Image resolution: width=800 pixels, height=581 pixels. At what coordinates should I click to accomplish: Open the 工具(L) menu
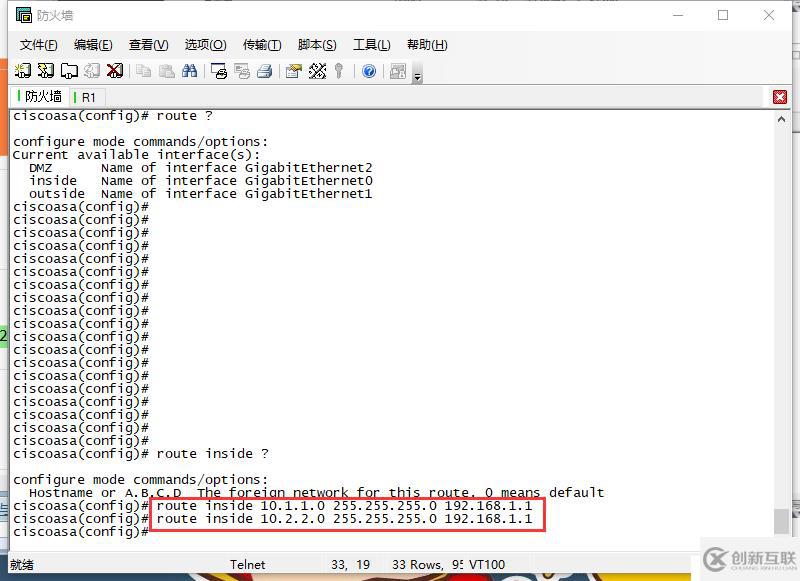371,45
